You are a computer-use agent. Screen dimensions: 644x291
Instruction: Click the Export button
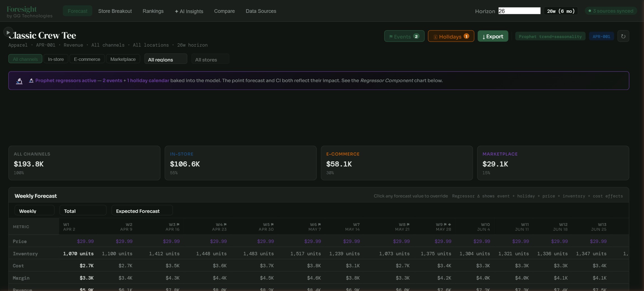(x=493, y=36)
